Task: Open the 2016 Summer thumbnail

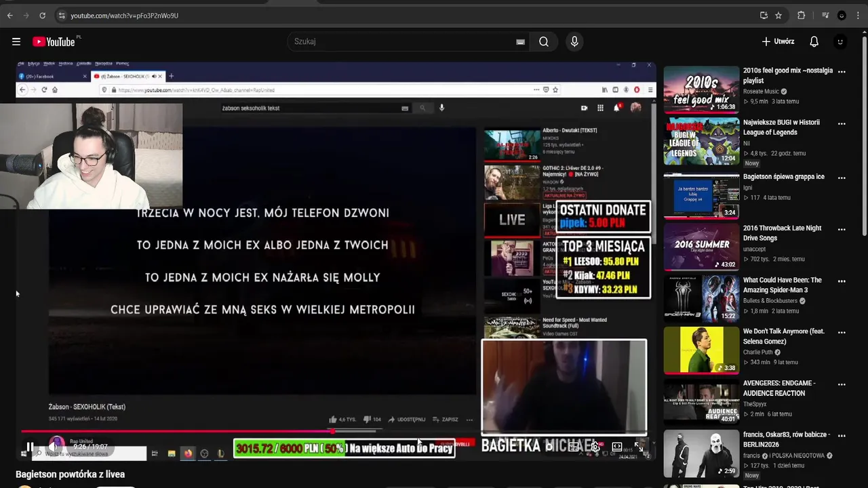Action: pos(701,246)
